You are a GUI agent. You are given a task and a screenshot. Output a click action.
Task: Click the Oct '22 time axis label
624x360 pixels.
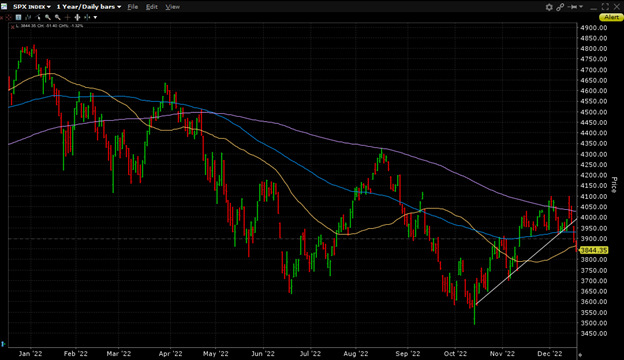pos(455,354)
